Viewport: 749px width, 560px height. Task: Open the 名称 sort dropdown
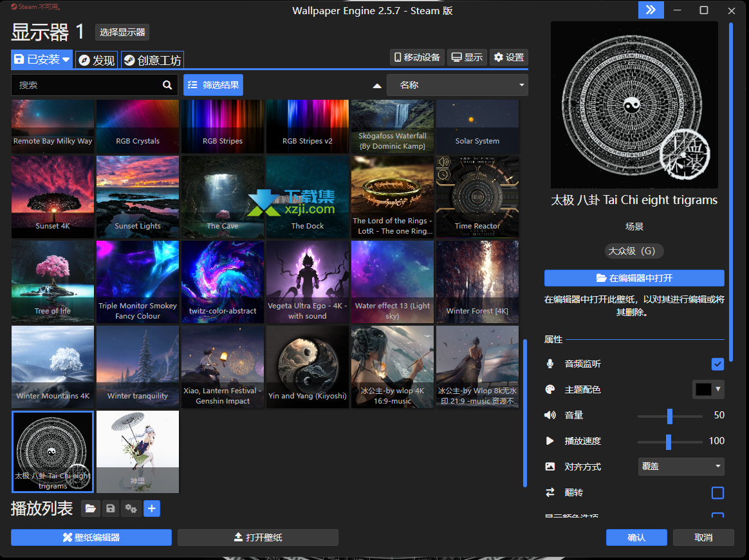pos(457,85)
